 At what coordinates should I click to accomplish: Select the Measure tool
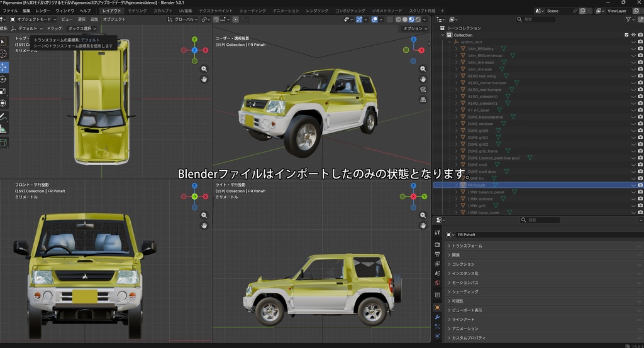pos(4,129)
